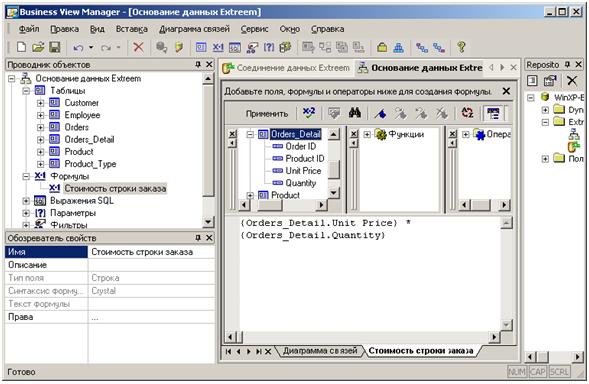Viewport: 589px width, 384px height.
Task: Click the Описание property value field
Action: (151, 265)
